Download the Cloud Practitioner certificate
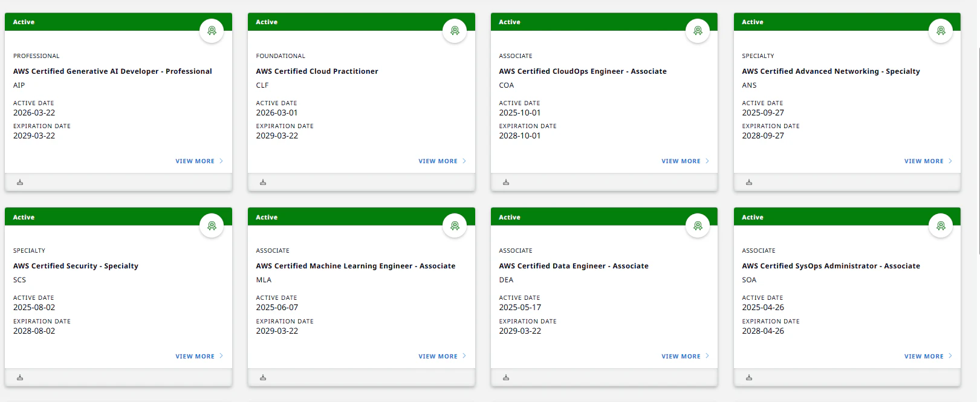Viewport: 980px width, 402px height. pos(263,182)
